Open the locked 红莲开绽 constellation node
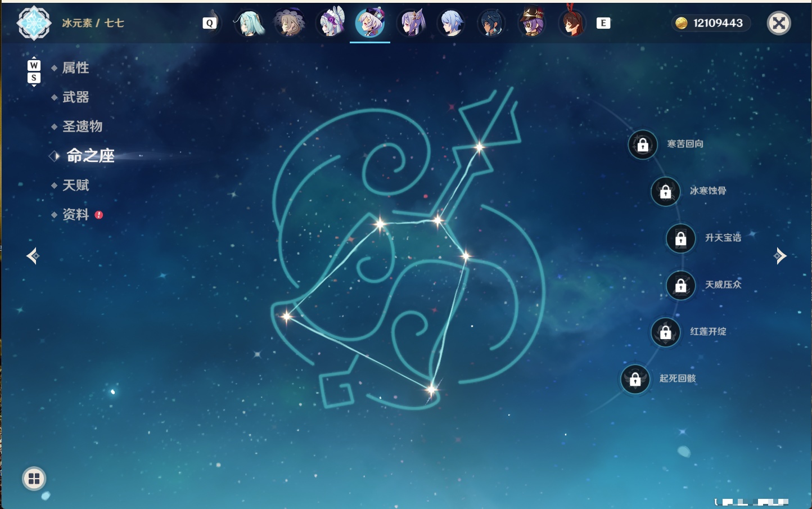812x509 pixels. click(x=666, y=332)
